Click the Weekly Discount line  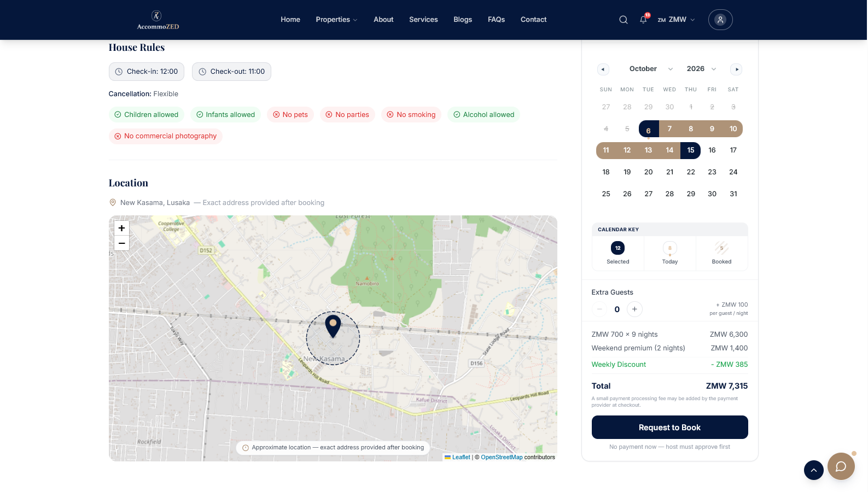click(670, 365)
